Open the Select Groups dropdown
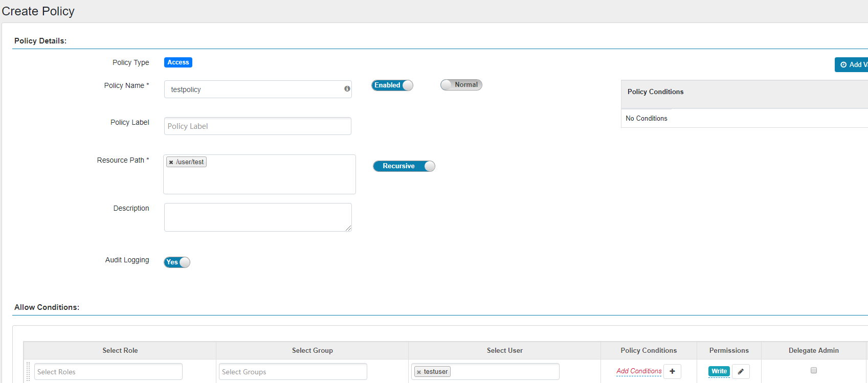This screenshot has height=383, width=868. [293, 372]
